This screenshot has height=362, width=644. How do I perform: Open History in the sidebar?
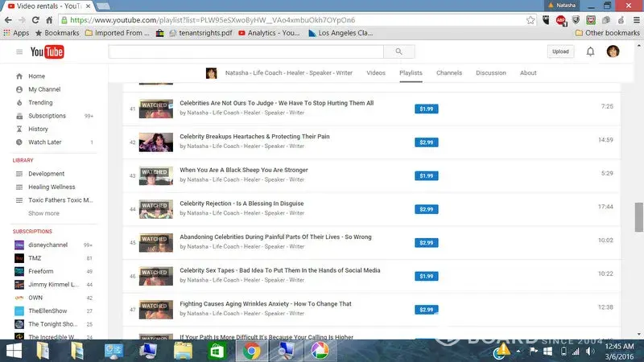pyautogui.click(x=38, y=129)
